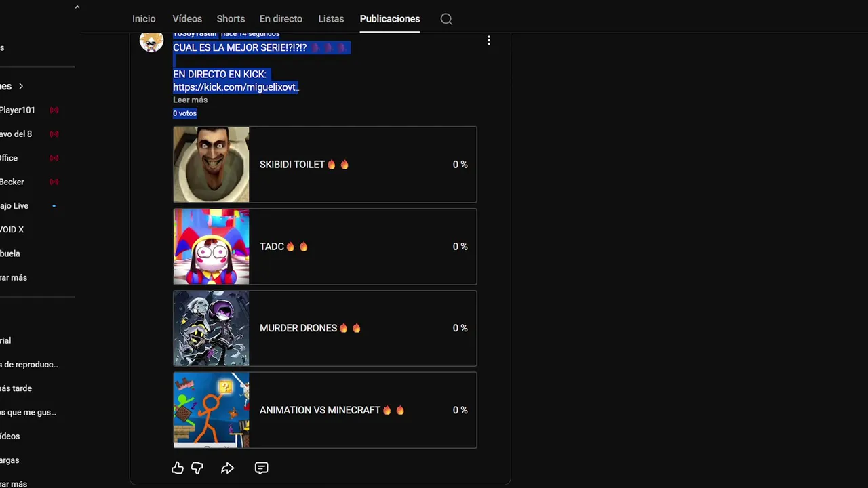
Task: Open the post's three-dot options menu
Action: tap(488, 41)
